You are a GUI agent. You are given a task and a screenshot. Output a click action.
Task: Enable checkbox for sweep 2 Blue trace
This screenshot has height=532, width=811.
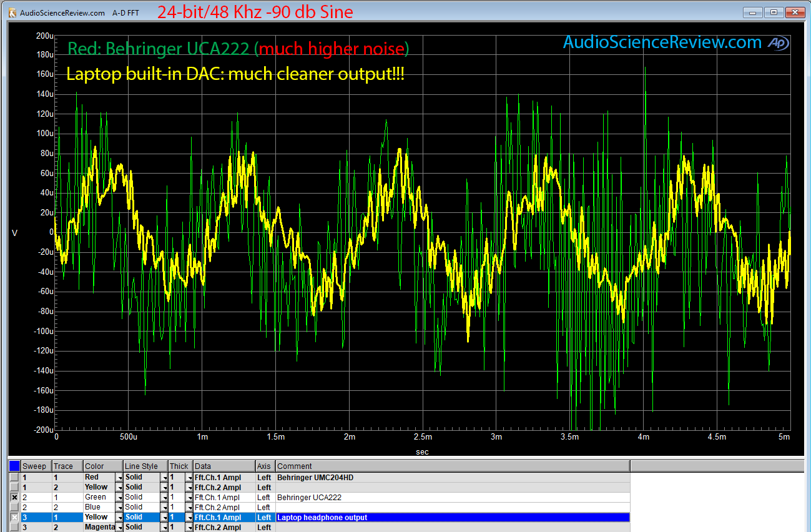[14, 507]
